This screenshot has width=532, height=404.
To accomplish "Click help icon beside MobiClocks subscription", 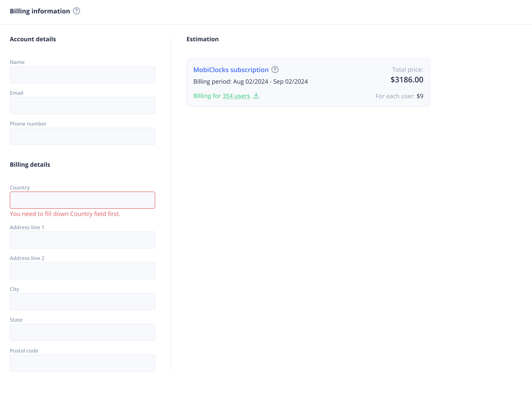I will tap(275, 69).
